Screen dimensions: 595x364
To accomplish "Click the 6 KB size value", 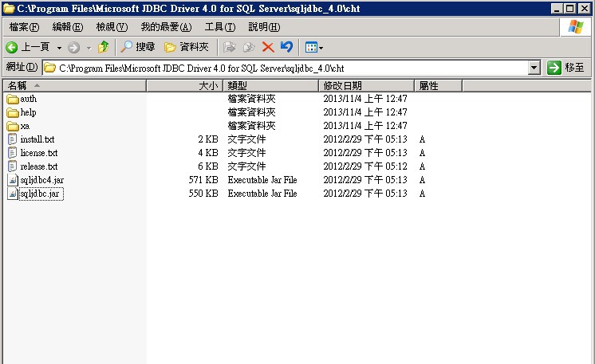I will (x=208, y=166).
